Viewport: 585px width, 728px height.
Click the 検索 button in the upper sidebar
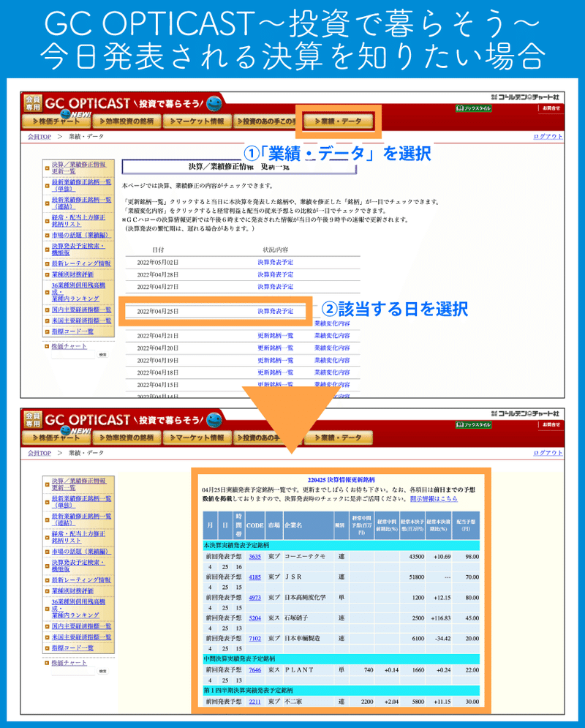pyautogui.click(x=102, y=355)
